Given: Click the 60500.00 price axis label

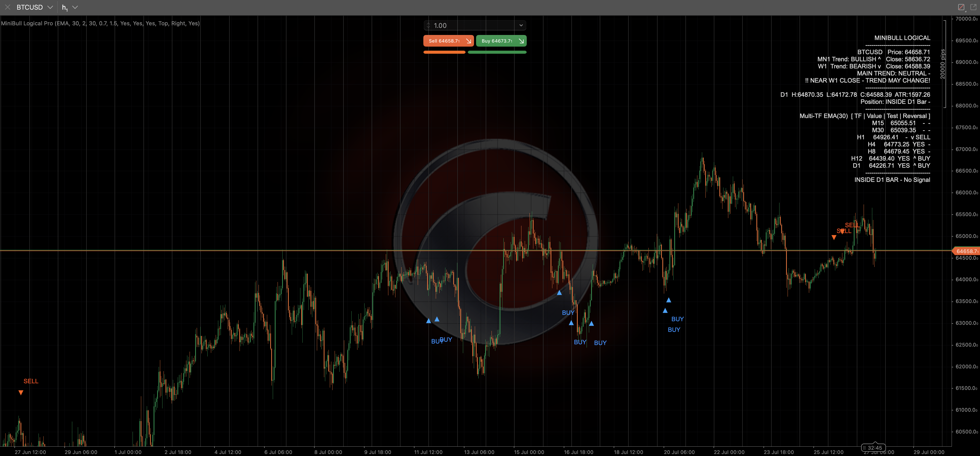Looking at the screenshot, I should (x=966, y=432).
